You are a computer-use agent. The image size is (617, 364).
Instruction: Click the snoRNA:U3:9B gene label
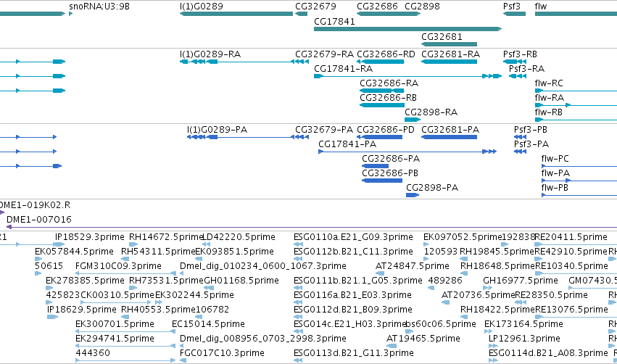coord(99,7)
